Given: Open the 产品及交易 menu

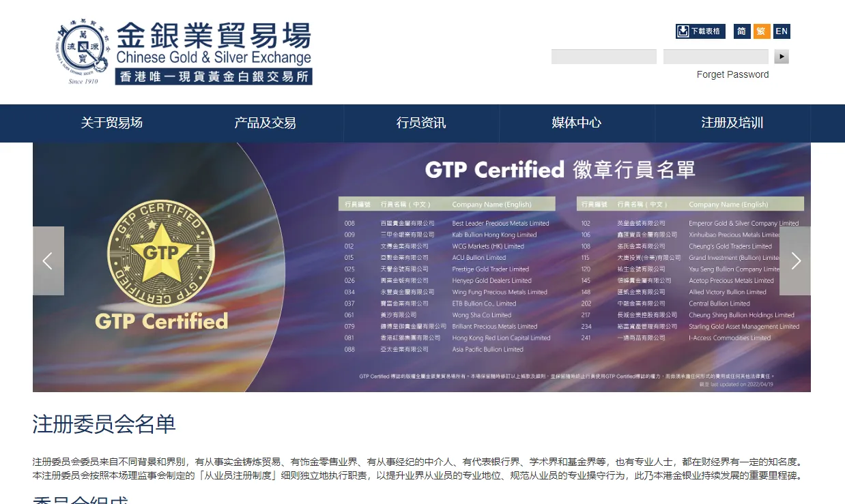Looking at the screenshot, I should [x=266, y=123].
